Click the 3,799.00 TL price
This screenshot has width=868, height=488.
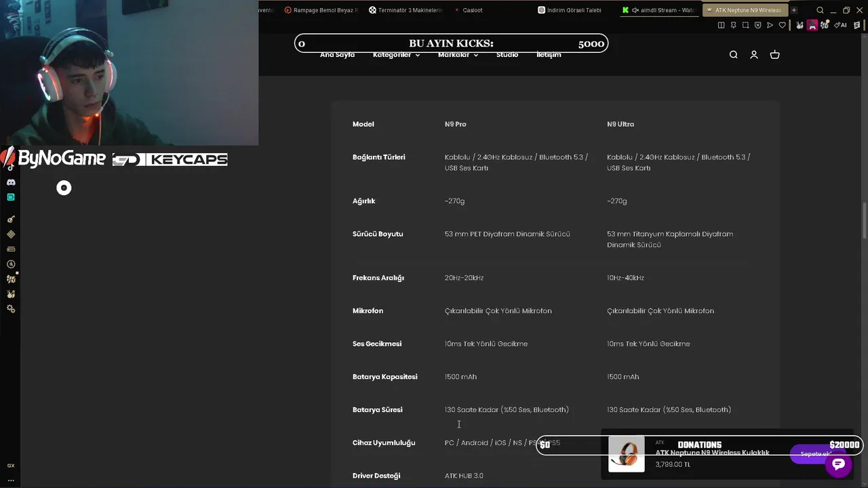point(673,465)
